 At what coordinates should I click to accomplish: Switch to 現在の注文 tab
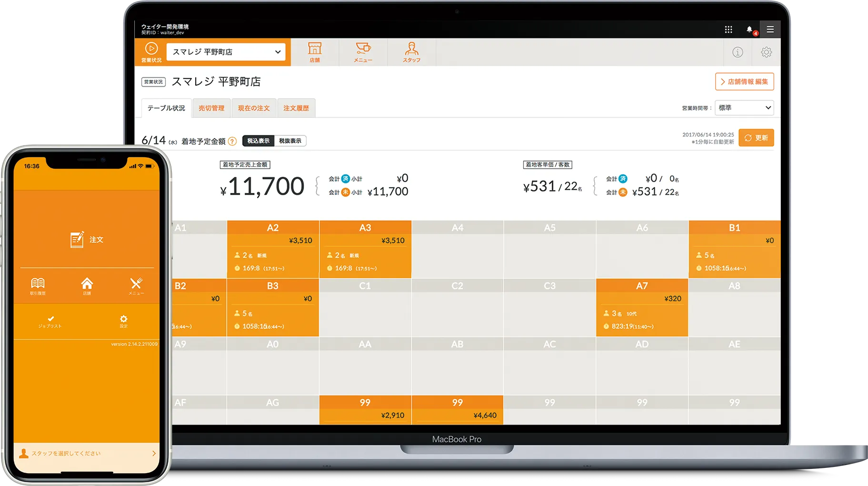click(254, 108)
